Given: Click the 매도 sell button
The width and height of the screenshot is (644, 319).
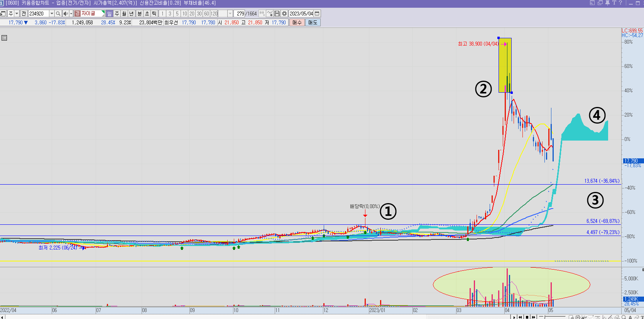Looking at the screenshot, I should tap(313, 22).
